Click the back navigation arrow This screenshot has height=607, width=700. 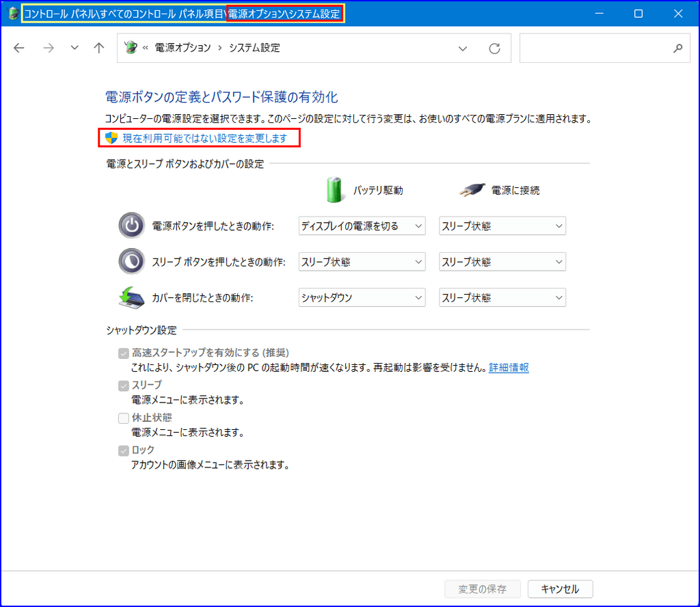19,48
